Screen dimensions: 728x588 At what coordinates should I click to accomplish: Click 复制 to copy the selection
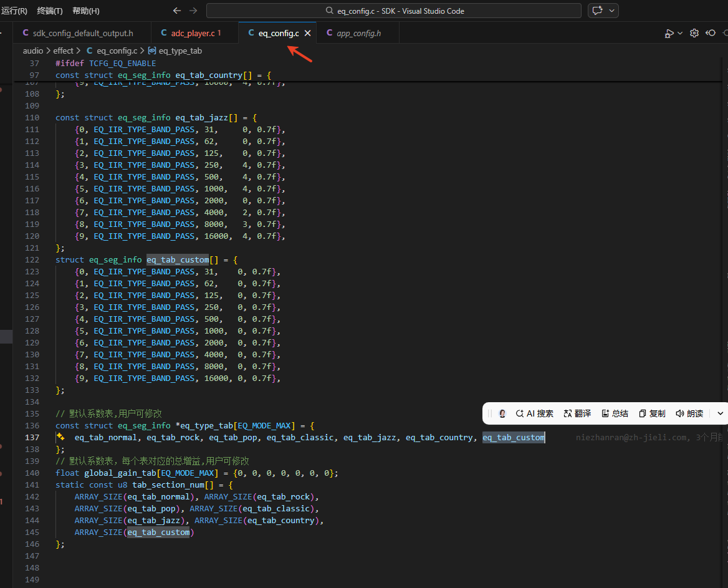pyautogui.click(x=652, y=413)
